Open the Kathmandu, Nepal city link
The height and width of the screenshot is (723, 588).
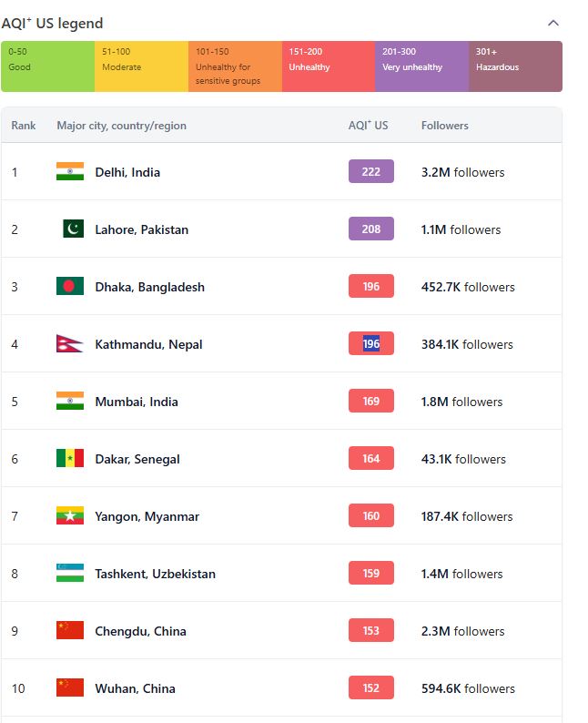tap(148, 344)
